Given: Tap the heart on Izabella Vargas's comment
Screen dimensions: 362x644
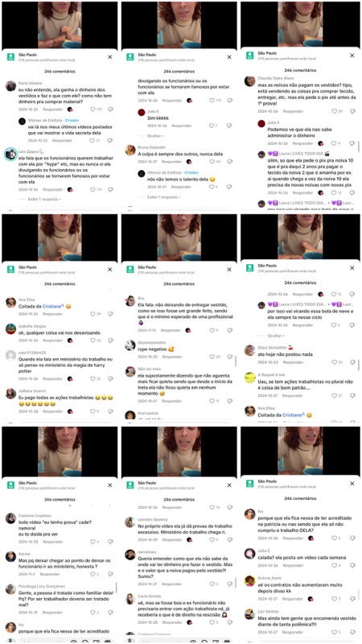Looking at the screenshot, I should pos(93,341).
